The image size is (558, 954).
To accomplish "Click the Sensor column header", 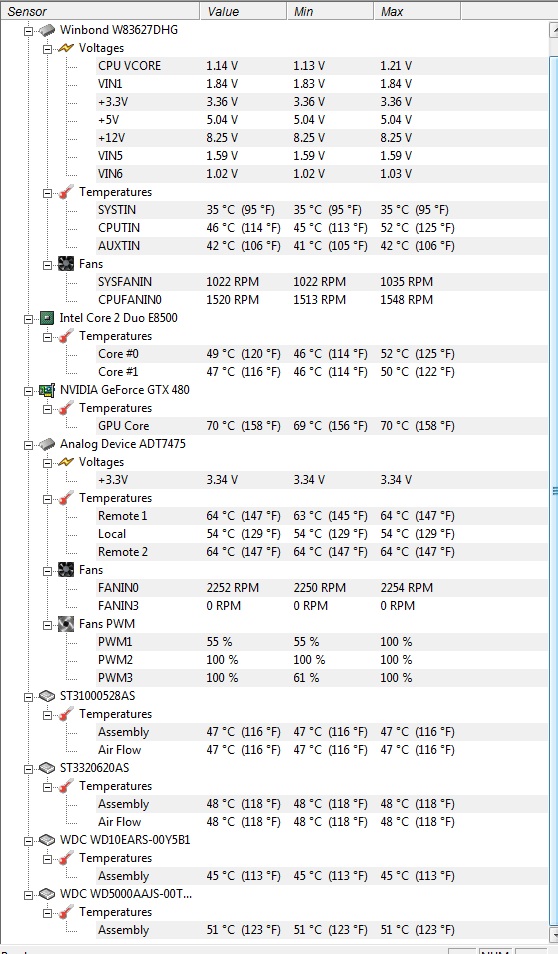I will click(x=100, y=11).
